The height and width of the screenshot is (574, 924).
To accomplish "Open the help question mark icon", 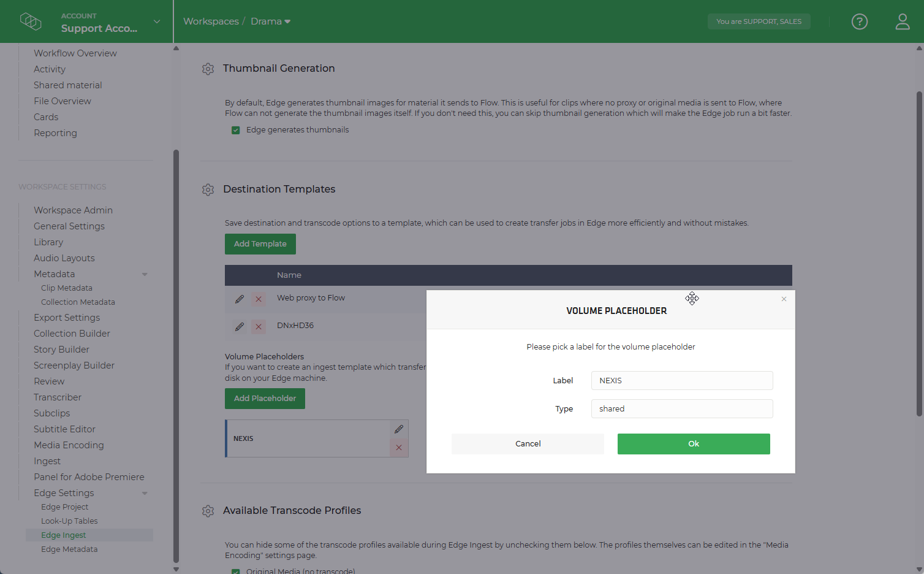I will point(860,21).
